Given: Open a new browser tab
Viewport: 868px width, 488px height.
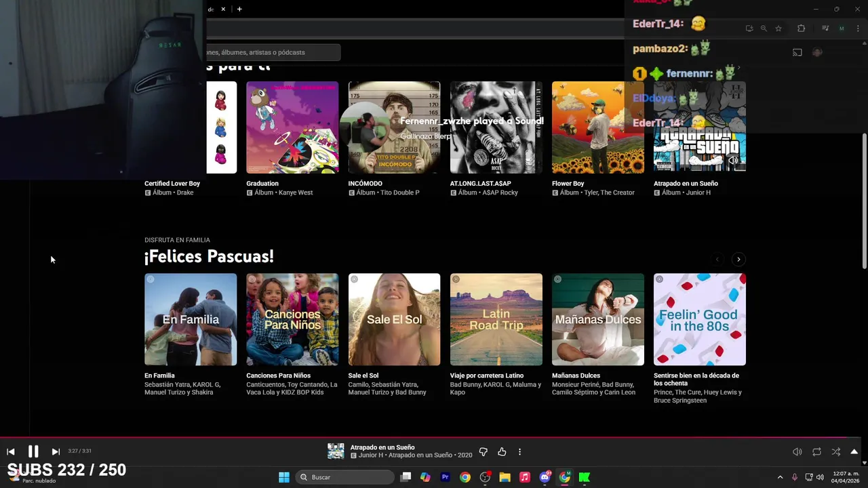Looking at the screenshot, I should (239, 9).
